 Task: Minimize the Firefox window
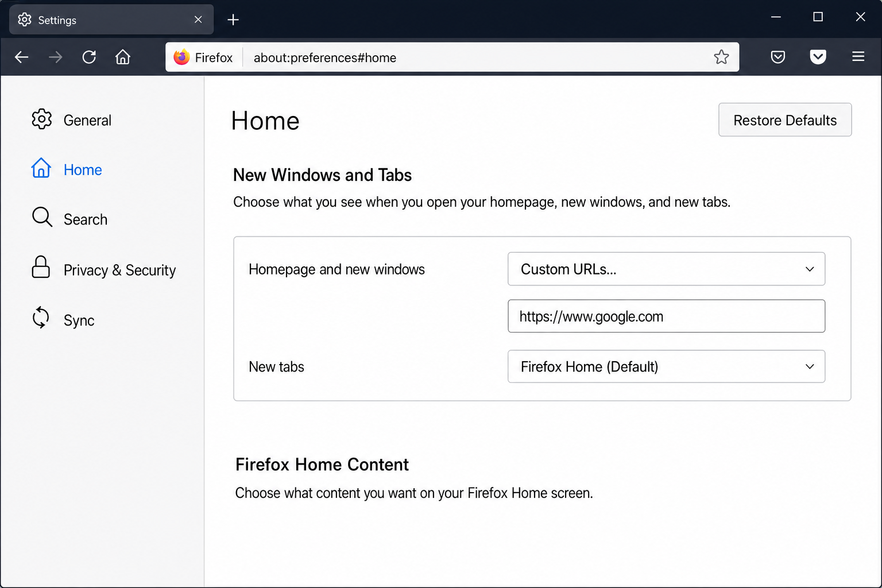coord(776,17)
